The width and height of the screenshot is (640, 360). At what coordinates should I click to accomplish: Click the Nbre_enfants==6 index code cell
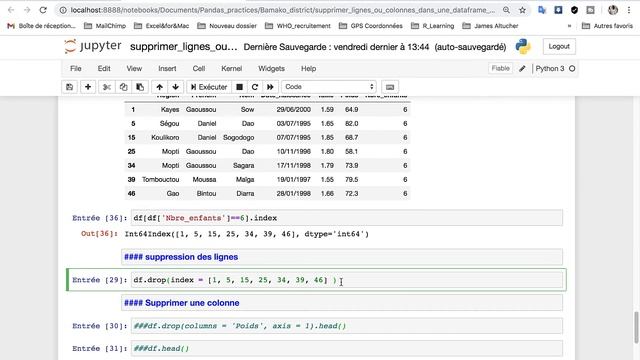[x=347, y=218]
